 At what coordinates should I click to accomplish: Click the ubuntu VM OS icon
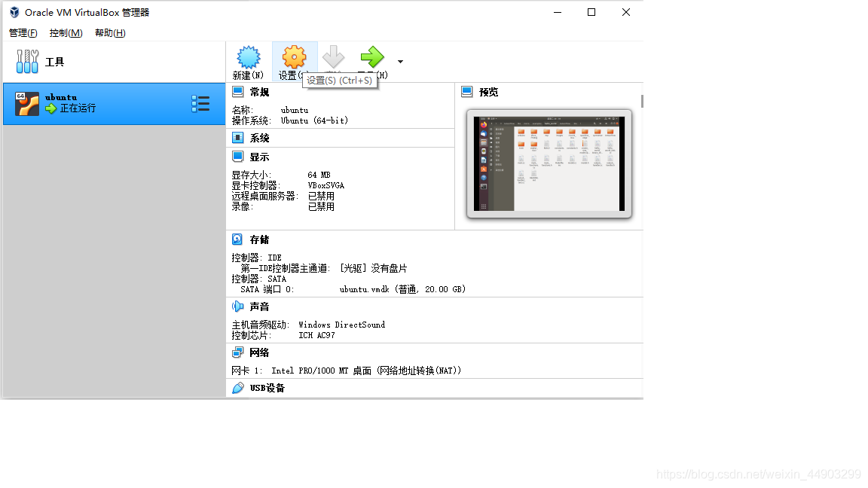(x=27, y=103)
